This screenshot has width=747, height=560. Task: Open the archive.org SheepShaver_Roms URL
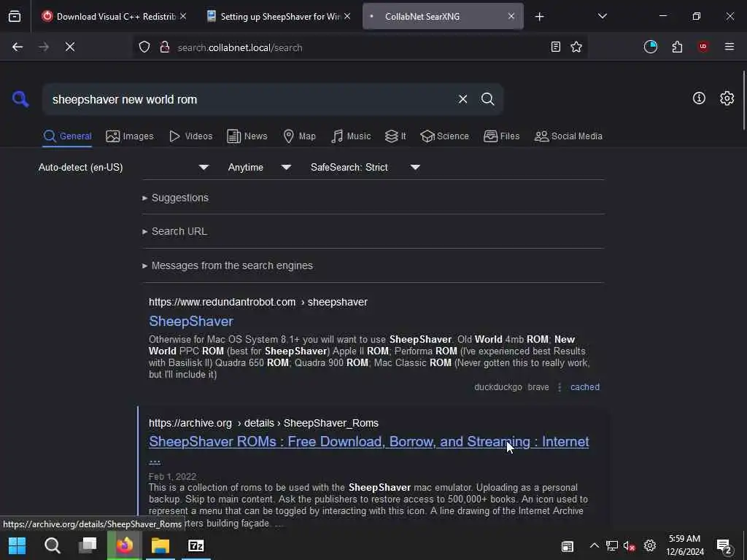tap(263, 423)
